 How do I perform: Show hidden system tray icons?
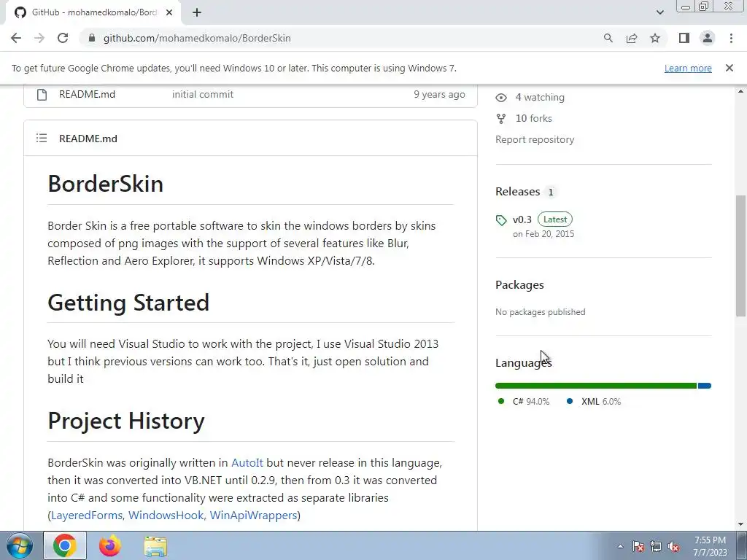pyautogui.click(x=620, y=547)
